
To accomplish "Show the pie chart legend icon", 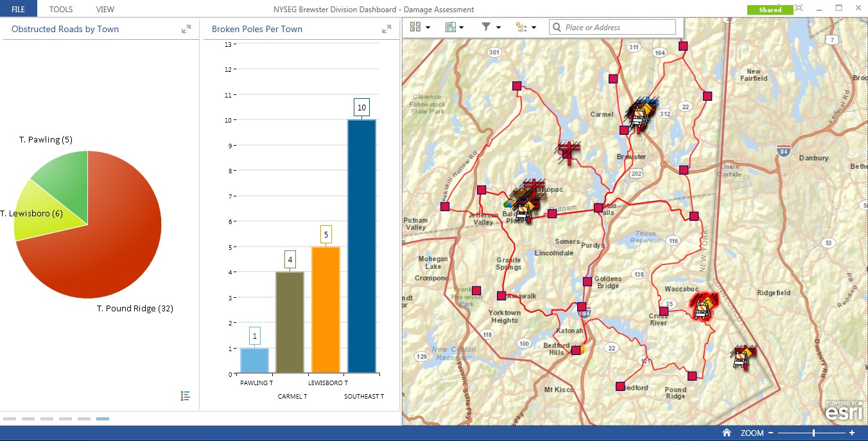I will 186,396.
